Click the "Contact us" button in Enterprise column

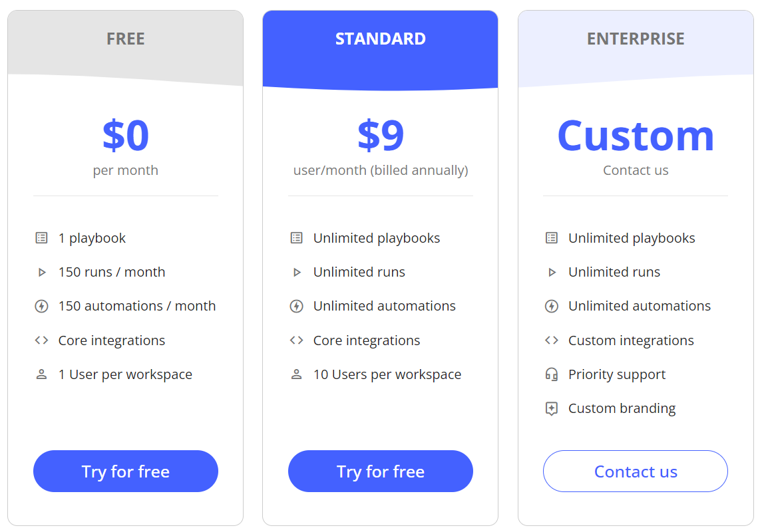point(636,471)
